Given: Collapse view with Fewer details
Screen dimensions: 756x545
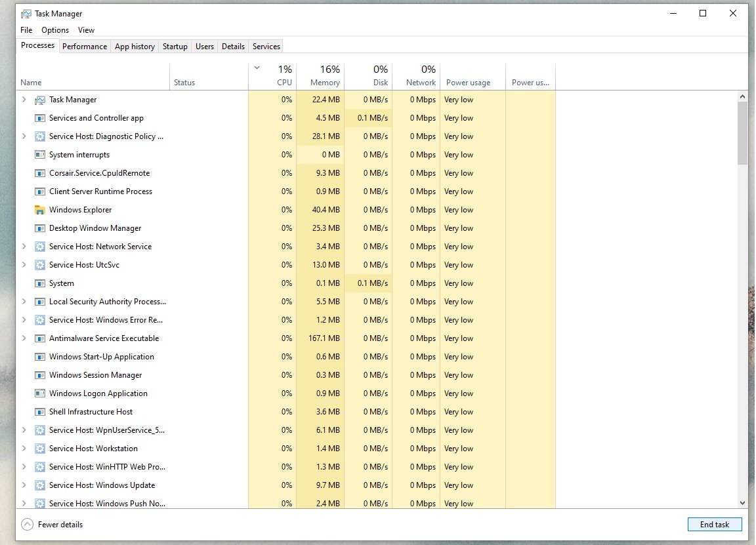Looking at the screenshot, I should point(52,524).
